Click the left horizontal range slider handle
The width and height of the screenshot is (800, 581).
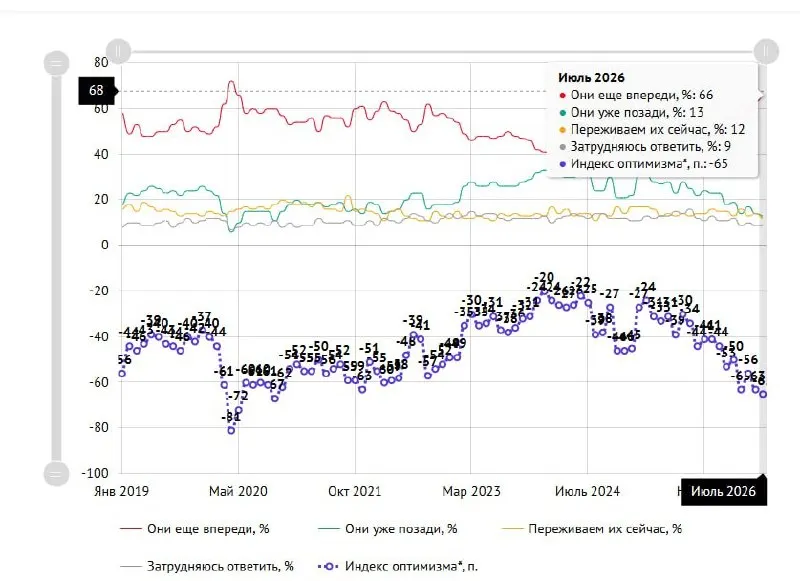pyautogui.click(x=118, y=52)
